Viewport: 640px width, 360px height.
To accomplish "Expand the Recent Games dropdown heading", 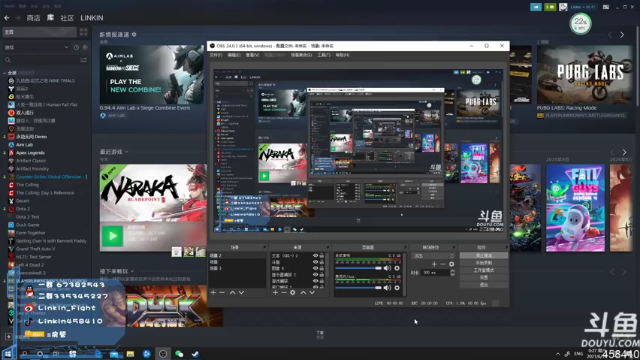I will (114, 152).
